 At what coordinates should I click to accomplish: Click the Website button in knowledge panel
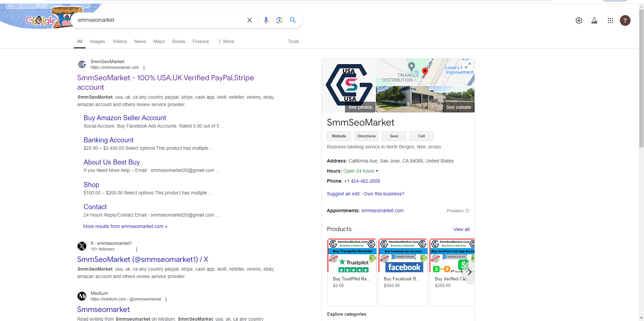click(x=339, y=136)
